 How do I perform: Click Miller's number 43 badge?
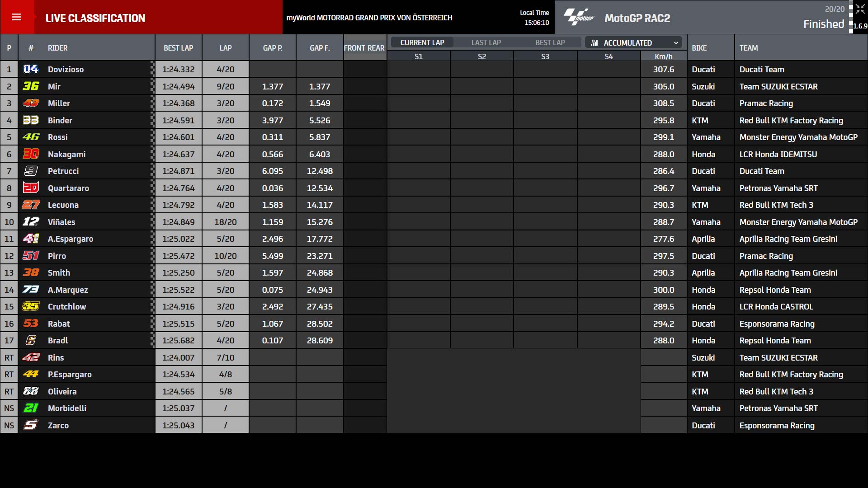(x=31, y=103)
